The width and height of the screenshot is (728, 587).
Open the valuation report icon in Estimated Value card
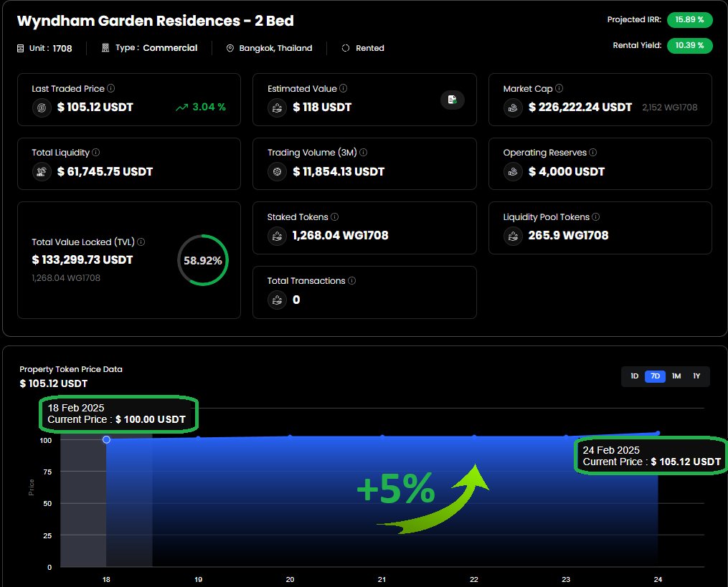[452, 101]
